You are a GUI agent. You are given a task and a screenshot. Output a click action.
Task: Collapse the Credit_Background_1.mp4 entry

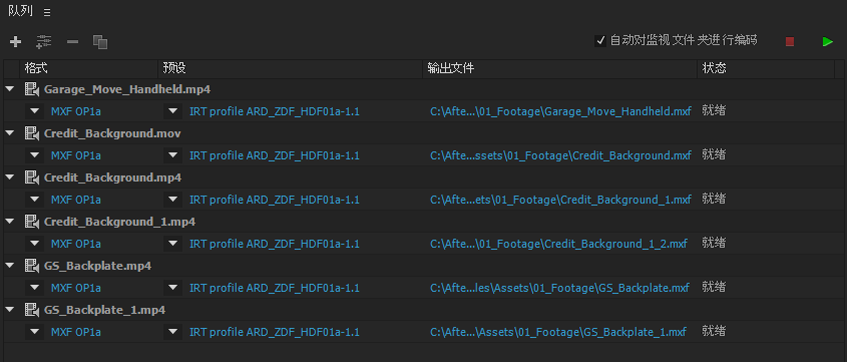[x=9, y=222]
